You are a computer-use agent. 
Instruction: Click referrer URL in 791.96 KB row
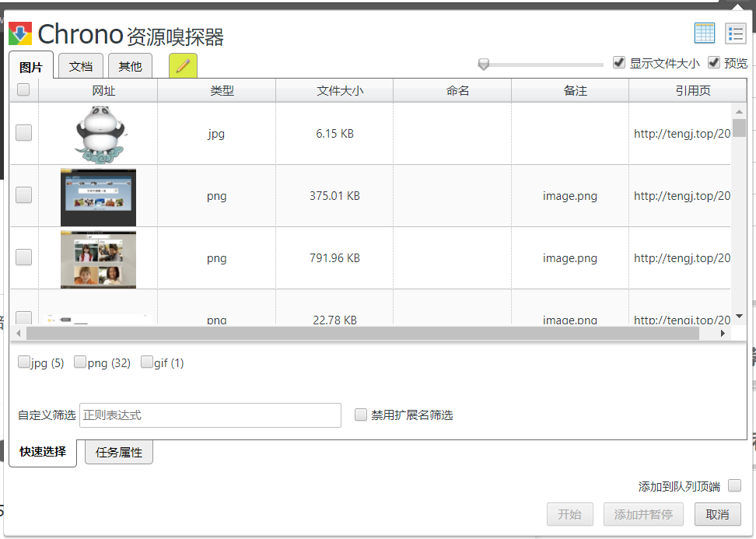pos(682,258)
